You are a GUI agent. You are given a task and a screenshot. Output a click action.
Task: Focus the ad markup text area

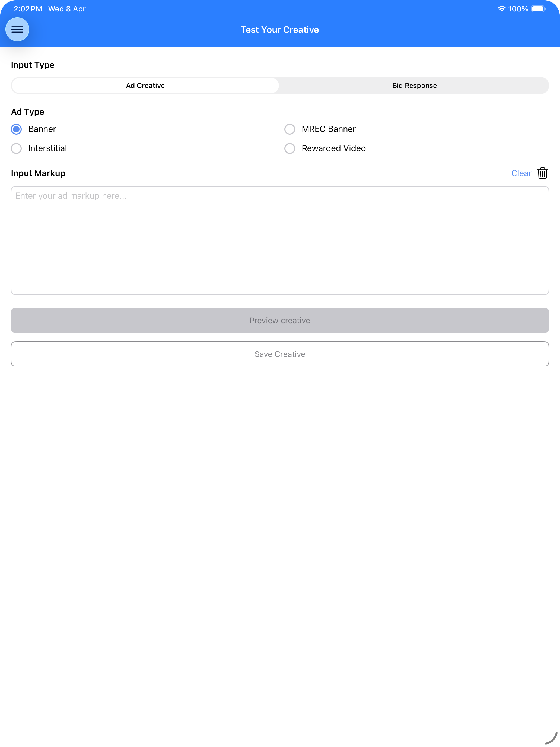pyautogui.click(x=280, y=240)
